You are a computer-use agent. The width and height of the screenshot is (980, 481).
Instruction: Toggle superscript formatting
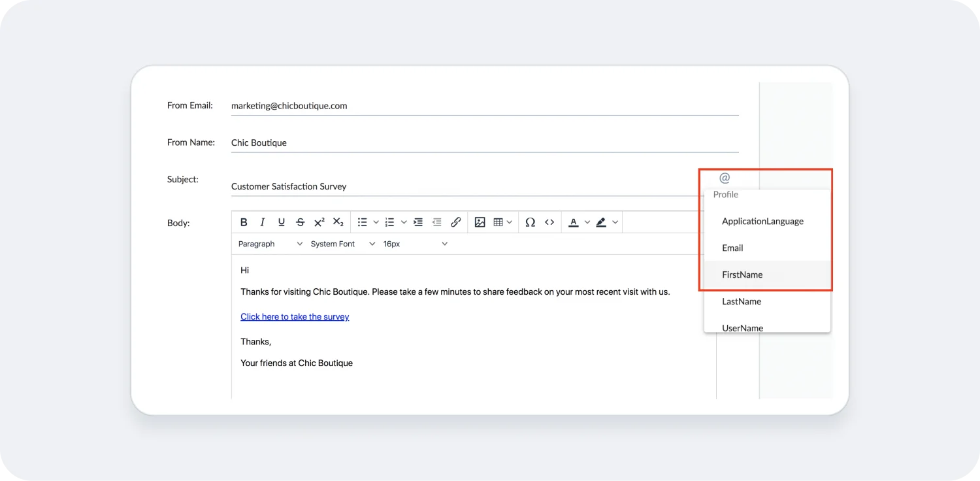pos(319,222)
